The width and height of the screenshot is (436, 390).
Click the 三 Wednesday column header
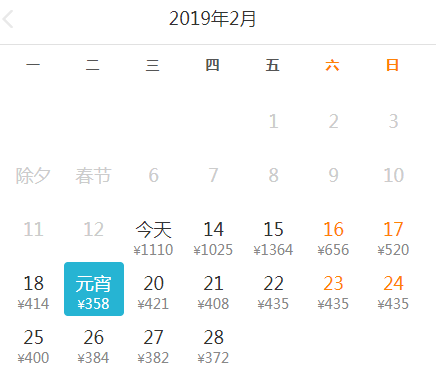coord(153,65)
